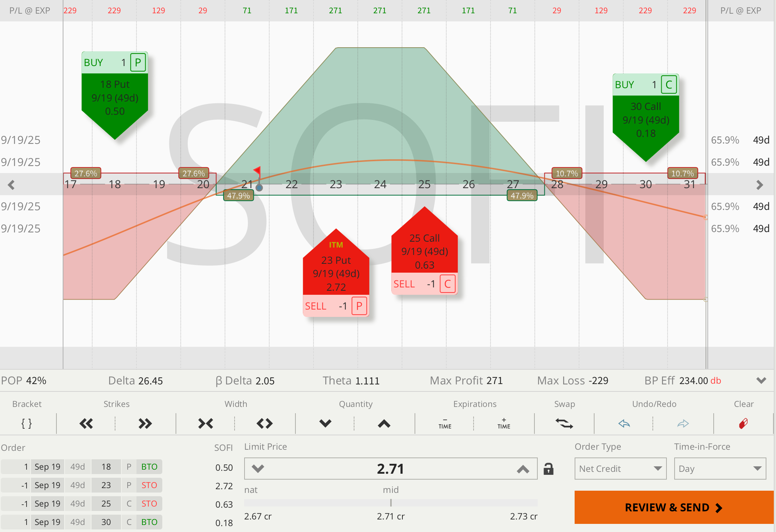Undo the last change
Image resolution: width=776 pixels, height=532 pixels.
(x=624, y=423)
